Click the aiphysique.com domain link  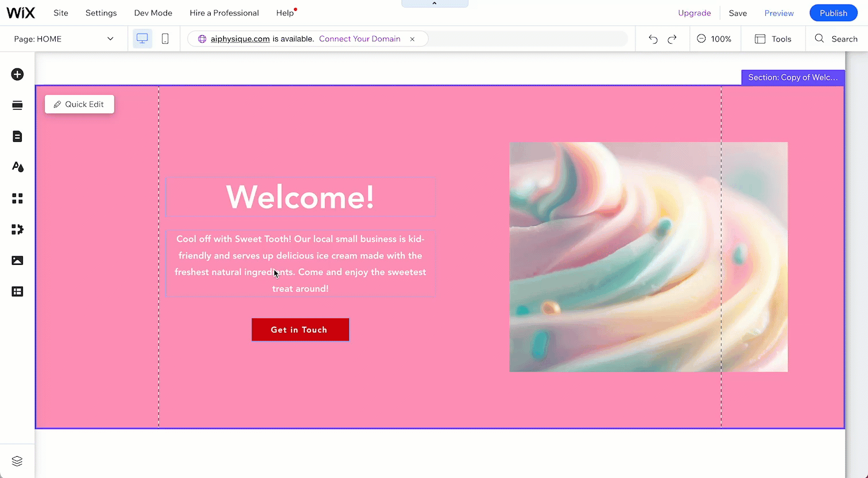[x=240, y=39]
